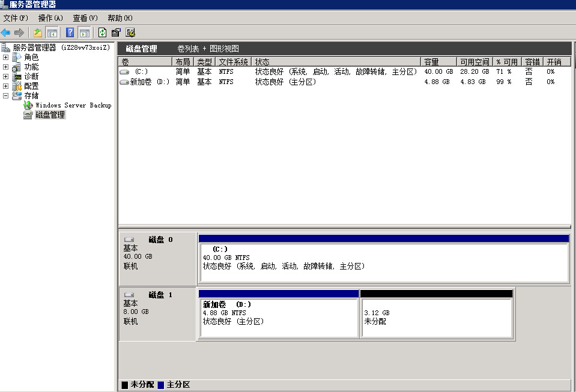Open Windows Server Backup in the tree
Screen dimensions: 576x392
[73, 105]
